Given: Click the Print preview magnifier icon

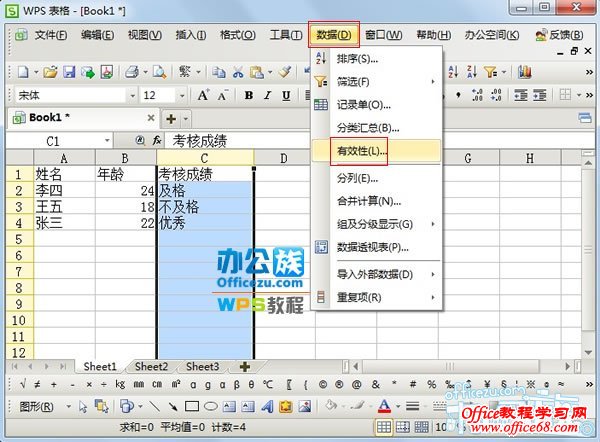Looking at the screenshot, I should click(159, 72).
